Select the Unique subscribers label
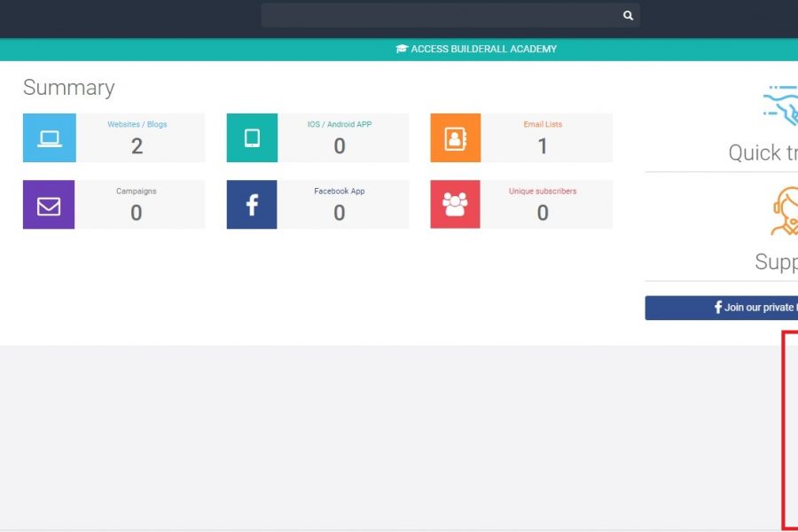This screenshot has height=532, width=798. (x=543, y=191)
